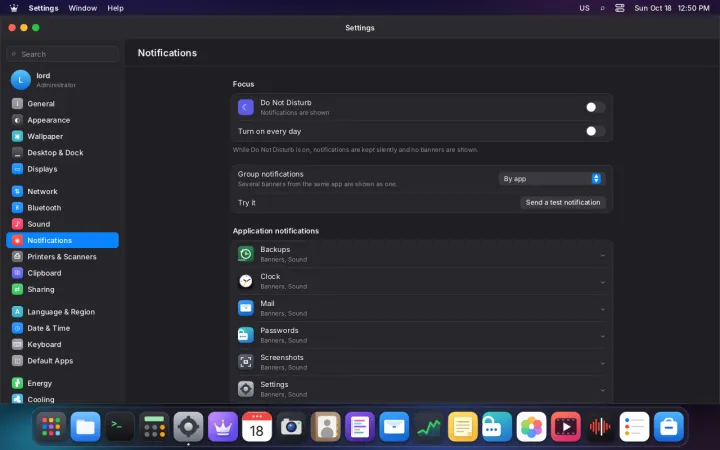The width and height of the screenshot is (720, 450).
Task: Click the Screenshots app icon in list
Action: coord(246,362)
